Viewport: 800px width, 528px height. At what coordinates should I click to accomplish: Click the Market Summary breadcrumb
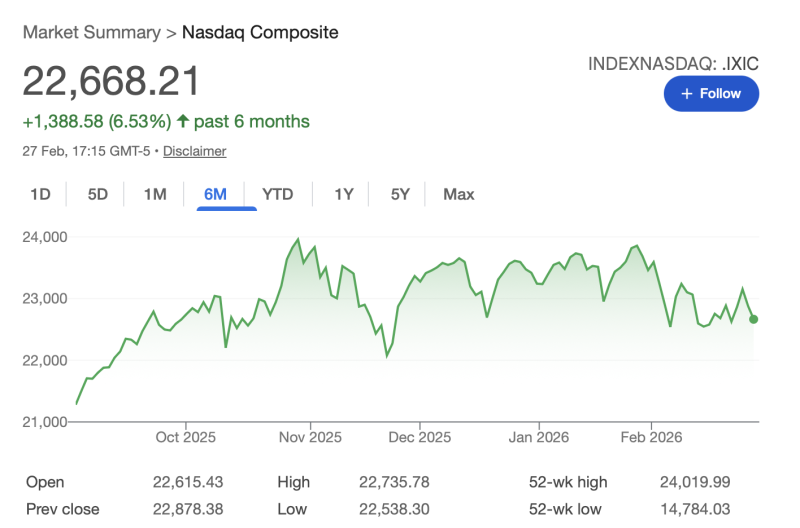(x=91, y=32)
